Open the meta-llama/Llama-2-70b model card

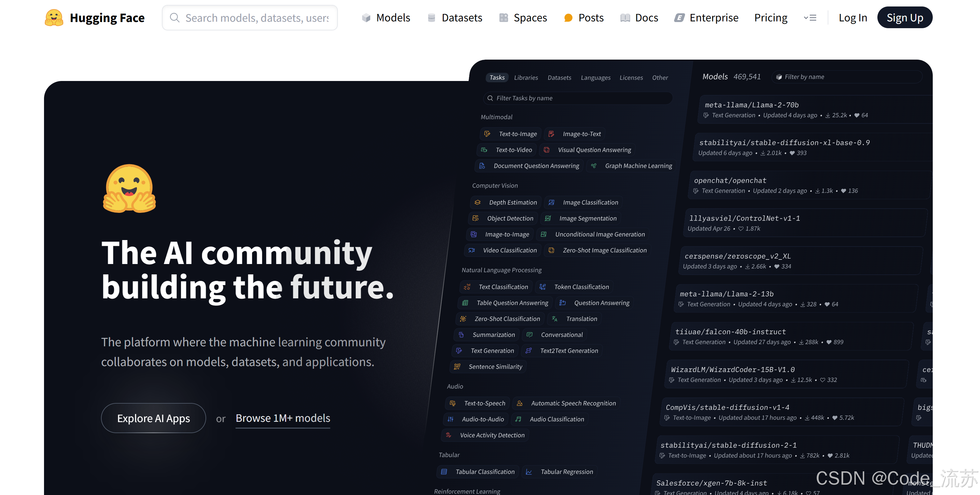[752, 105]
